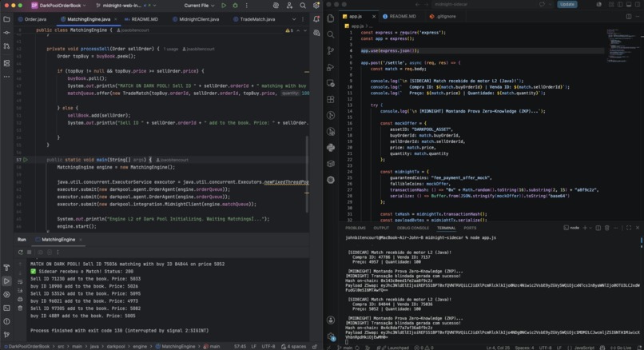
Task: Toggle read-only lock in IntelliJ status bar
Action: pyautogui.click(x=315, y=346)
